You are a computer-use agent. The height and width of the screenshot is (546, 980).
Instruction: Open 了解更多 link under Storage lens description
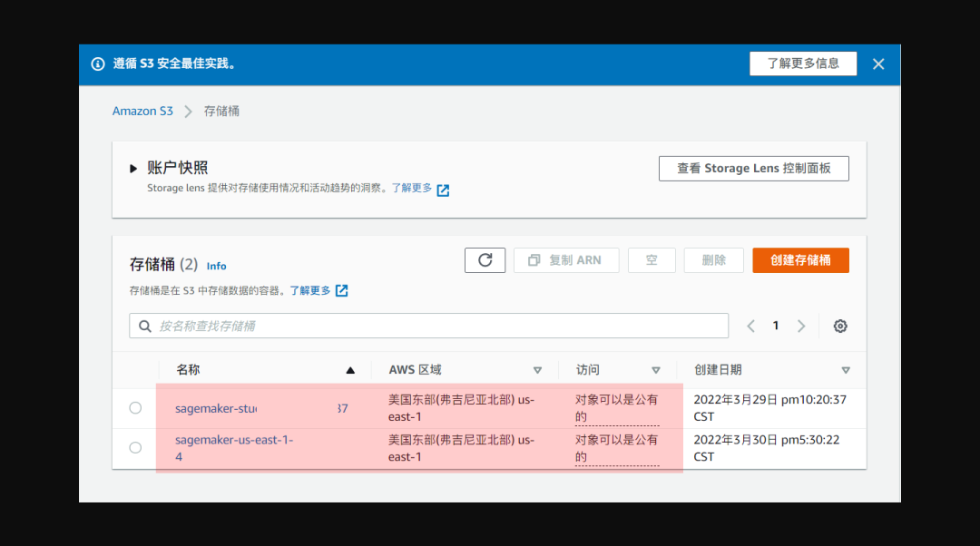pos(411,188)
